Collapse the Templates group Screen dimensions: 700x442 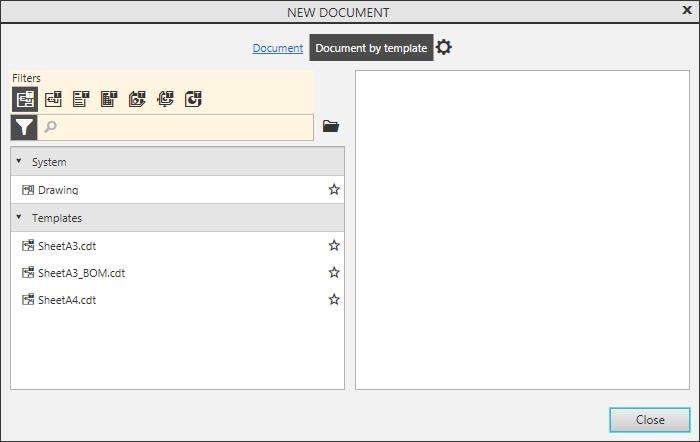[x=19, y=217]
